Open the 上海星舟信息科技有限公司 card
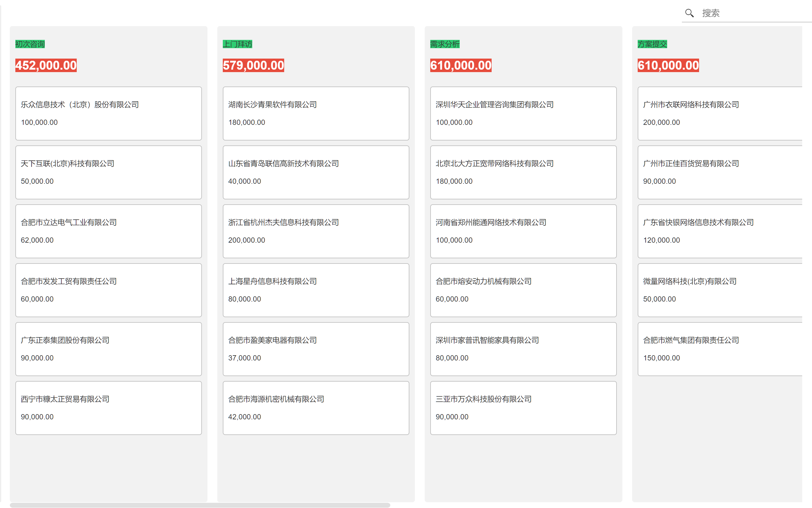Image resolution: width=812 pixels, height=508 pixels. click(x=316, y=290)
